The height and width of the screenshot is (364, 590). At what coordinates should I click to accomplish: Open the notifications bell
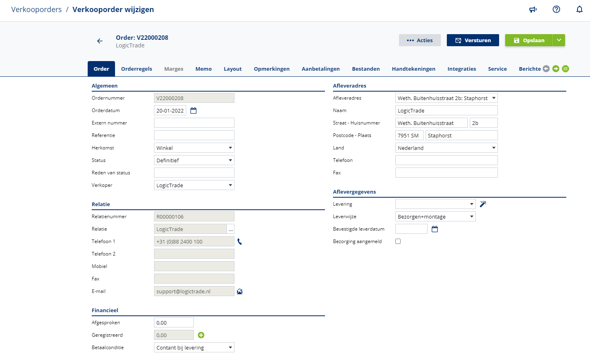(x=579, y=10)
